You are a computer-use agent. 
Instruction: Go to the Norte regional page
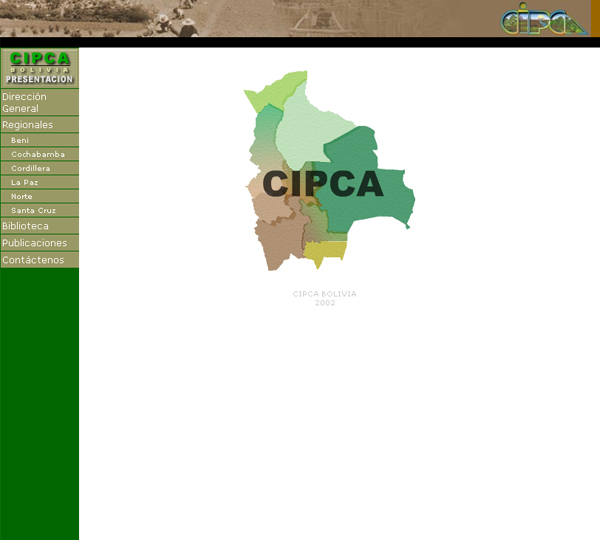[39, 196]
